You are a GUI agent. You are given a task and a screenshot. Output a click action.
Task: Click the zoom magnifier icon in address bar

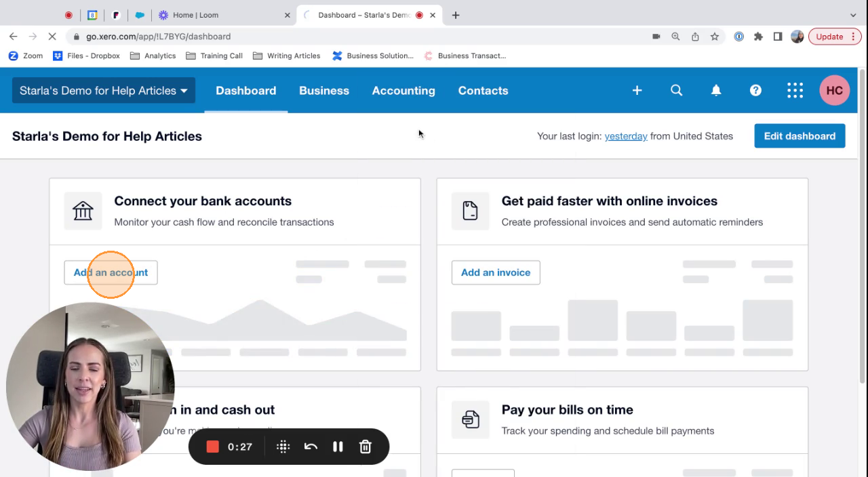tap(675, 37)
